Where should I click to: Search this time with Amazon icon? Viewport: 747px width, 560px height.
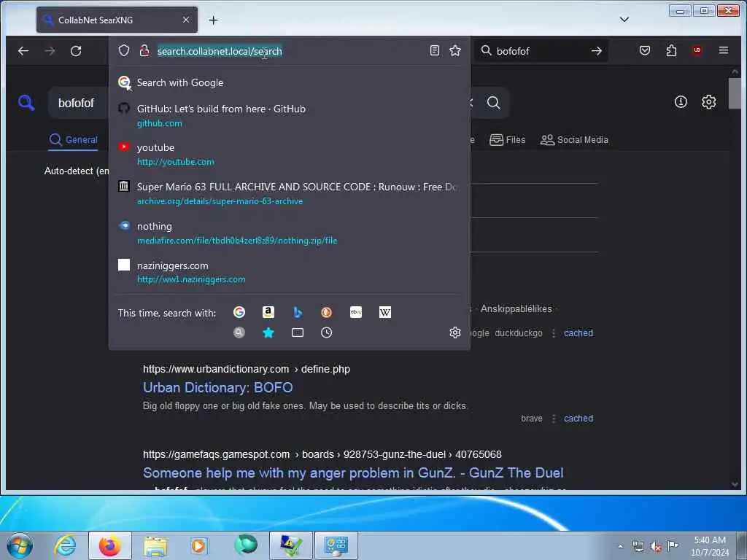tap(268, 312)
